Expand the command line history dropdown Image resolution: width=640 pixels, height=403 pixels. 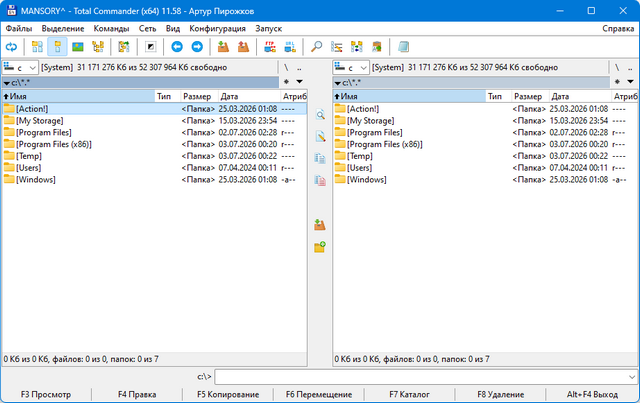632,377
